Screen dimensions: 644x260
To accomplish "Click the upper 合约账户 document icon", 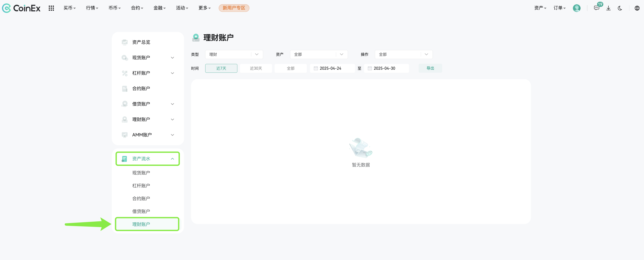I will pyautogui.click(x=124, y=89).
